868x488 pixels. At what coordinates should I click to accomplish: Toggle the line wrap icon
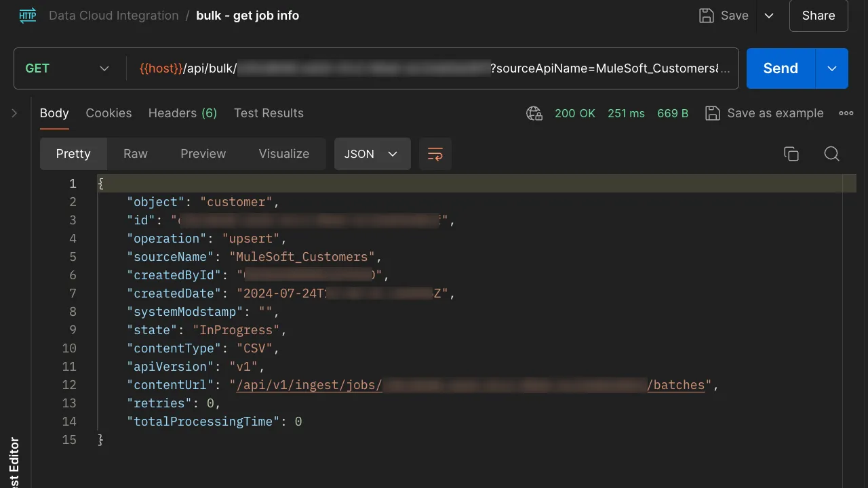(435, 154)
